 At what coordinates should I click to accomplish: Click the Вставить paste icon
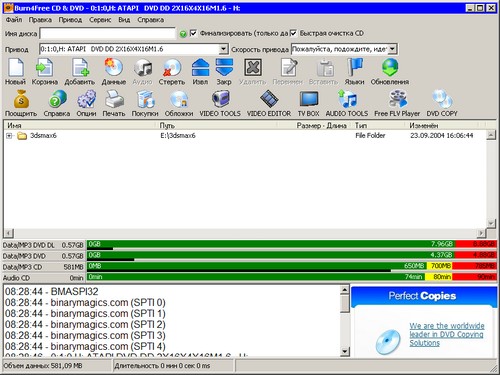[324, 68]
